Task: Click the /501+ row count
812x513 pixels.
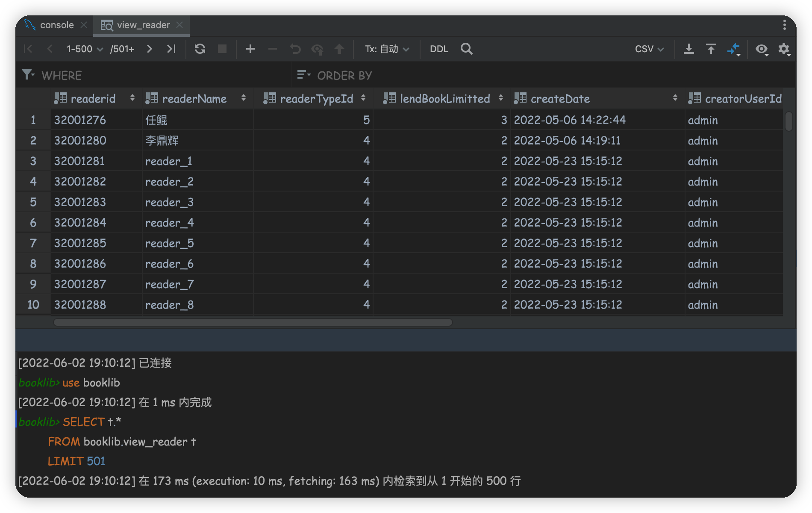Action: coord(122,49)
